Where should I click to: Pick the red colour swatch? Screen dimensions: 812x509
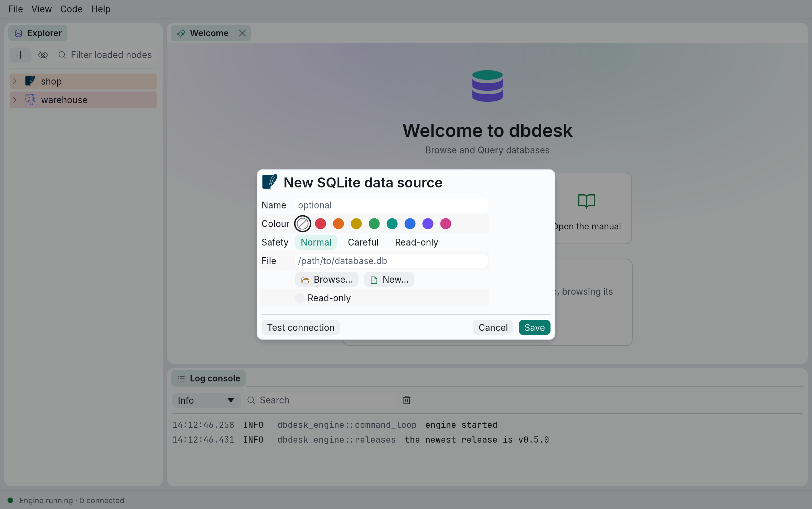pyautogui.click(x=320, y=224)
